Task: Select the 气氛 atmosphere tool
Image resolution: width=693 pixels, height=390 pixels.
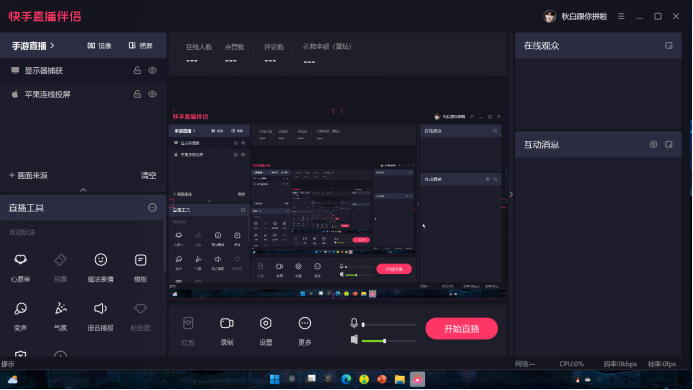Action: pyautogui.click(x=61, y=316)
